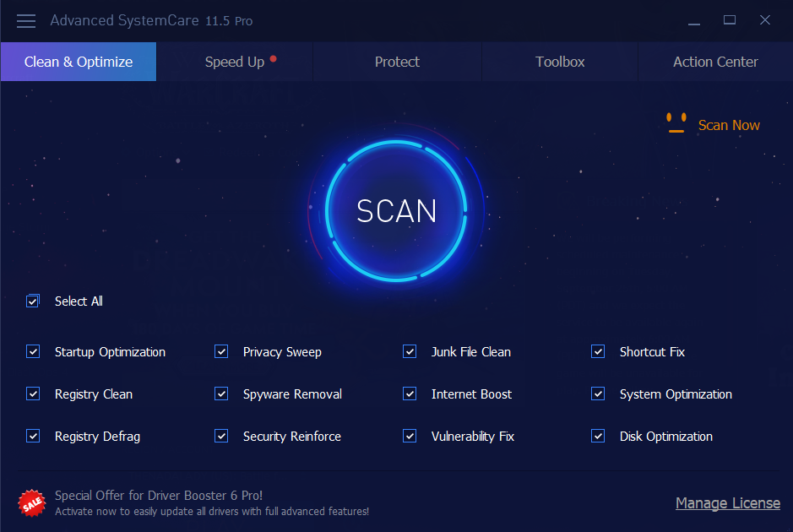Uncheck Vulnerability Fix
The image size is (793, 532).
coord(410,436)
